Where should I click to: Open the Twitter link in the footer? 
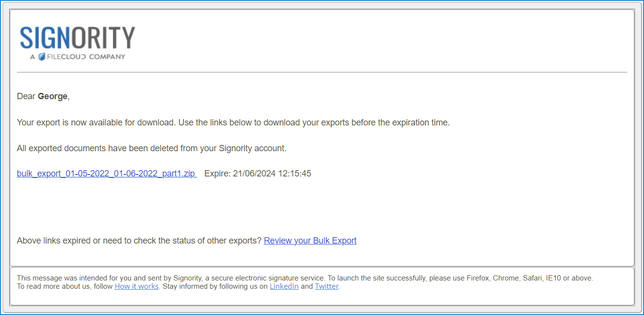(x=326, y=286)
